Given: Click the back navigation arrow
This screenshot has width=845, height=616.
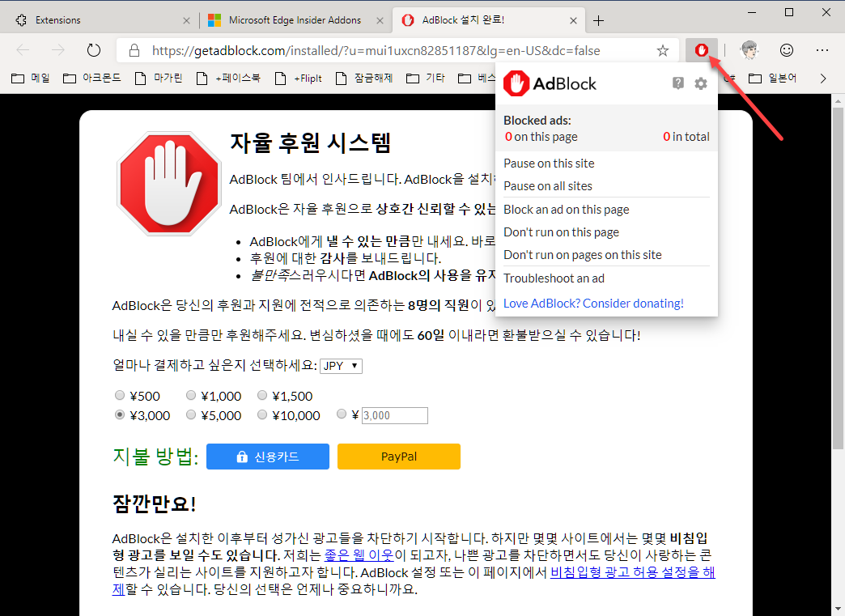Looking at the screenshot, I should pyautogui.click(x=23, y=51).
